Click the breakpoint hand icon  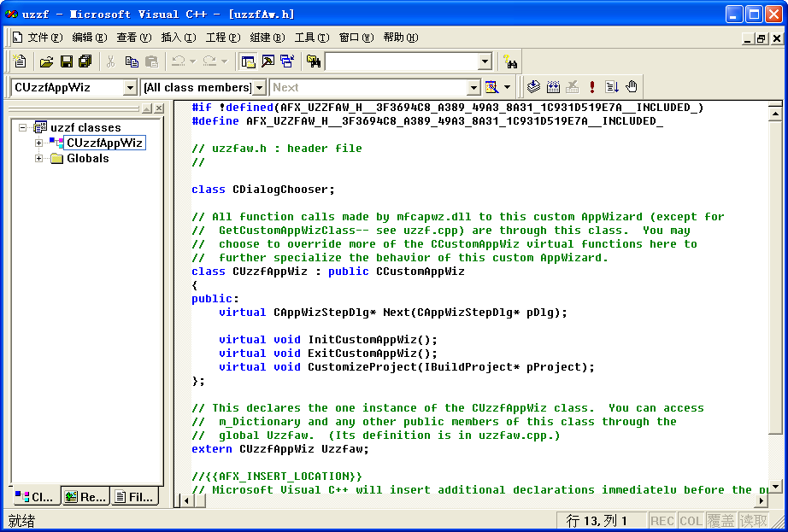(632, 87)
